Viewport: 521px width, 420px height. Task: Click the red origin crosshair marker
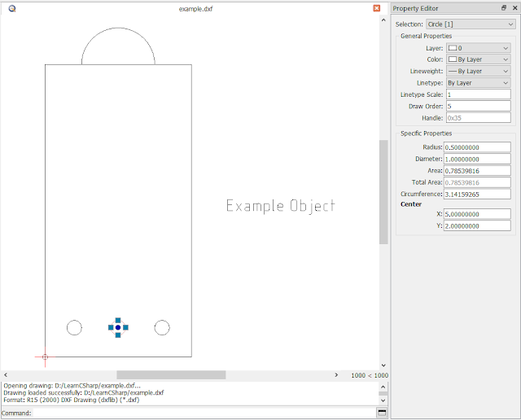pyautogui.click(x=46, y=357)
